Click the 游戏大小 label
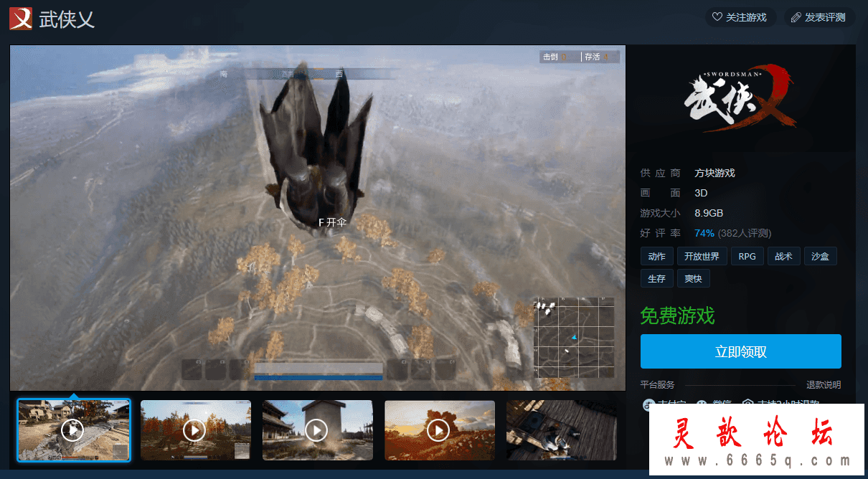 [x=660, y=213]
